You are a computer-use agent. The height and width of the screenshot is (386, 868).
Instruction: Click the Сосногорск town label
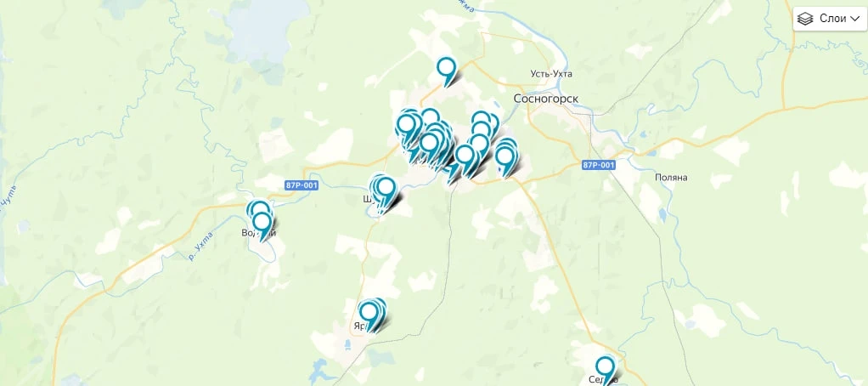click(546, 99)
